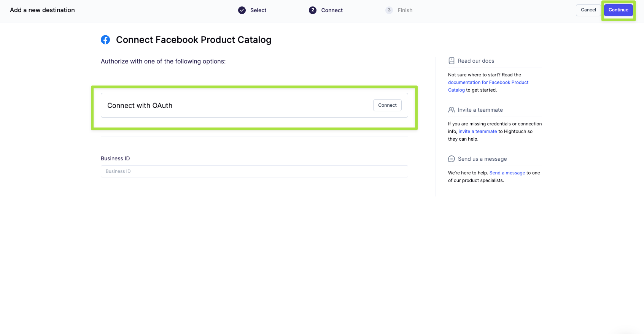644x334 pixels.
Task: Click Authorize with one of following options text
Action: point(163,62)
